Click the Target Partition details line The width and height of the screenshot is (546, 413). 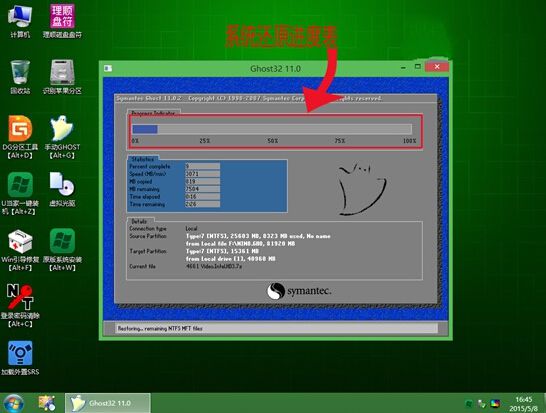click(222, 251)
